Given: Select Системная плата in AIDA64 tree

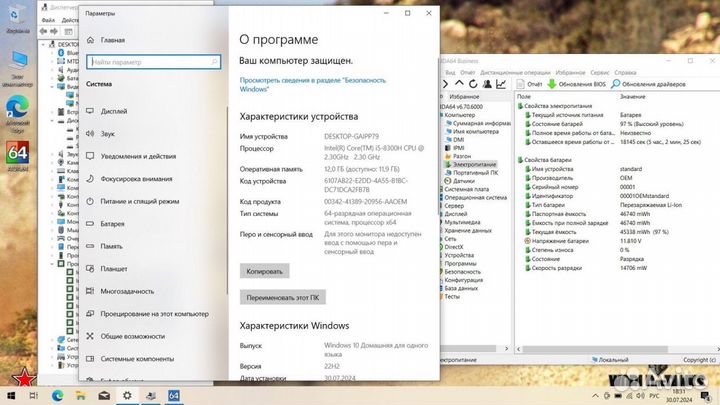Looking at the screenshot, I should 466,189.
